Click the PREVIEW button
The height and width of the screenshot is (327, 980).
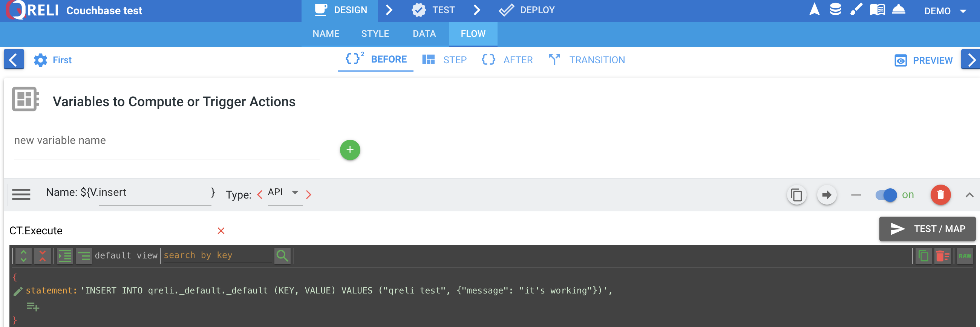(x=923, y=60)
